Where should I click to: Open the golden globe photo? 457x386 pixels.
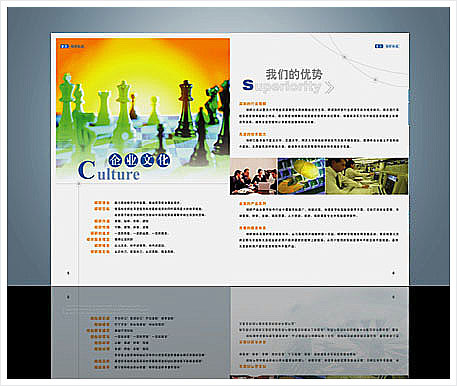[x=301, y=176]
